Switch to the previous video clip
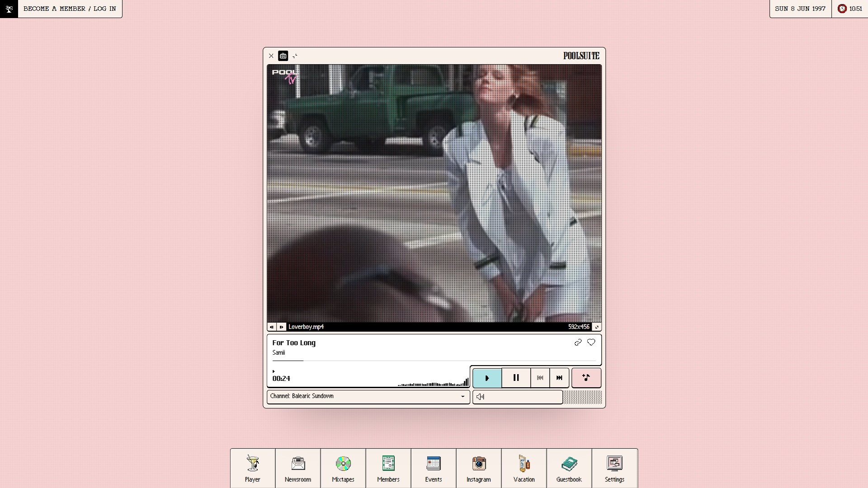The height and width of the screenshot is (488, 868). click(272, 327)
